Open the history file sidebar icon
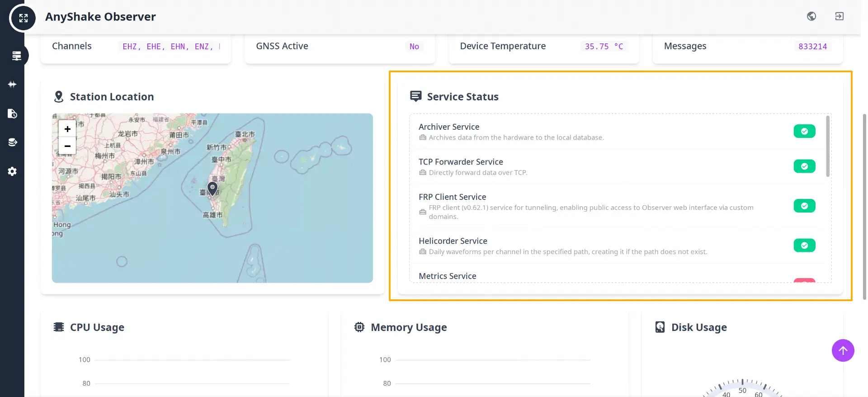The image size is (868, 397). [12, 113]
